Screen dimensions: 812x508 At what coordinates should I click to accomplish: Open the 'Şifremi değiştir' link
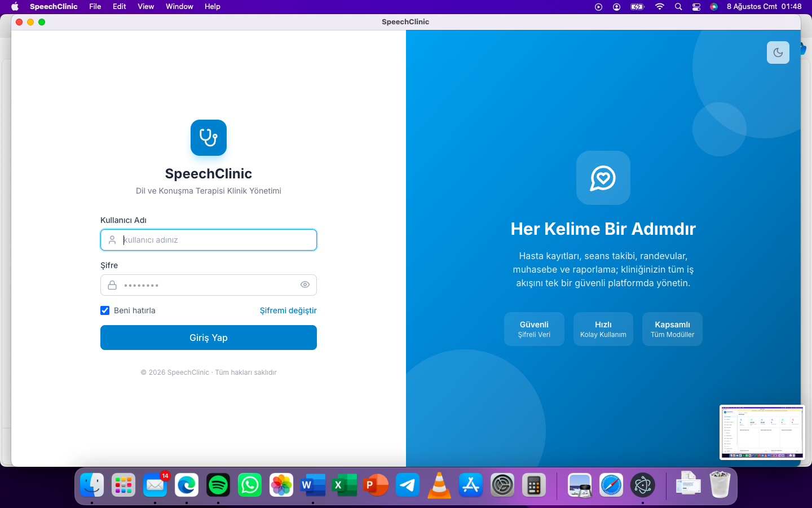click(x=288, y=310)
